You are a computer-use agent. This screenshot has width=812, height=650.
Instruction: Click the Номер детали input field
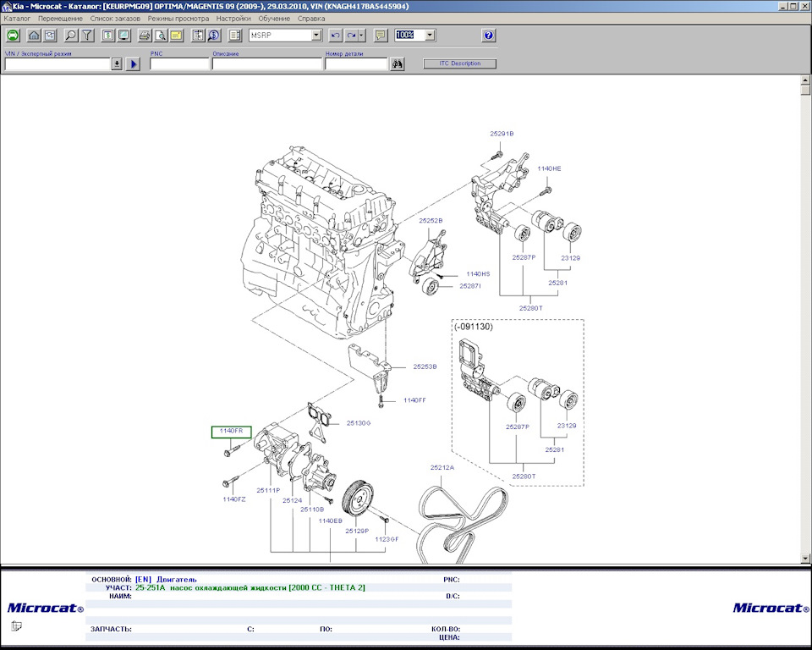(356, 64)
